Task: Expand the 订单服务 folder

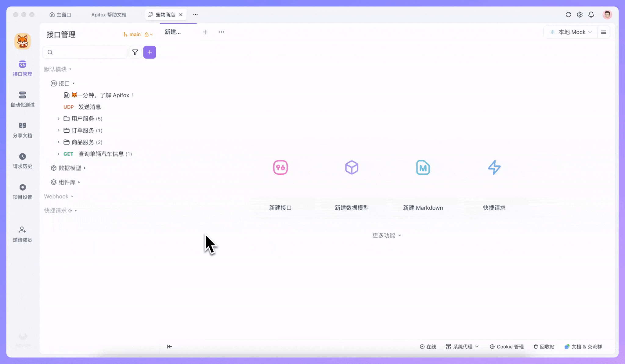Action: (83, 130)
